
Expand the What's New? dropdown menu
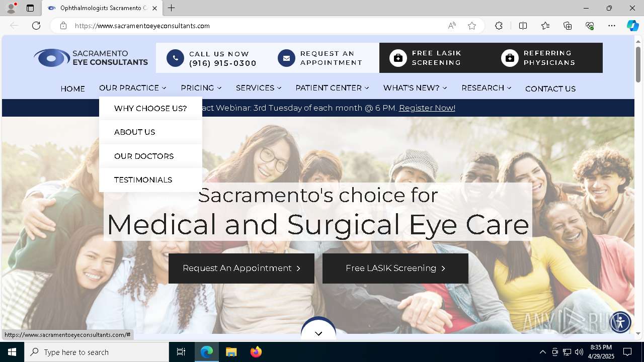415,88
